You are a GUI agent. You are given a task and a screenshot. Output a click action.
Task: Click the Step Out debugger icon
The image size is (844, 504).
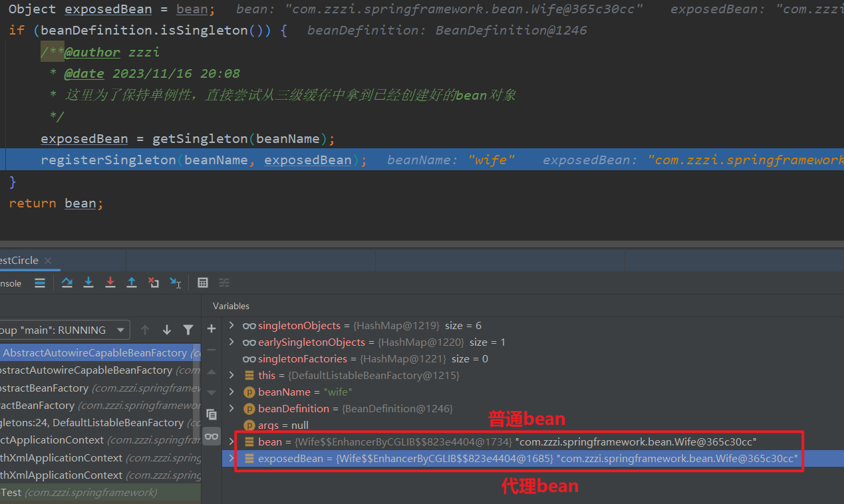[x=132, y=283]
